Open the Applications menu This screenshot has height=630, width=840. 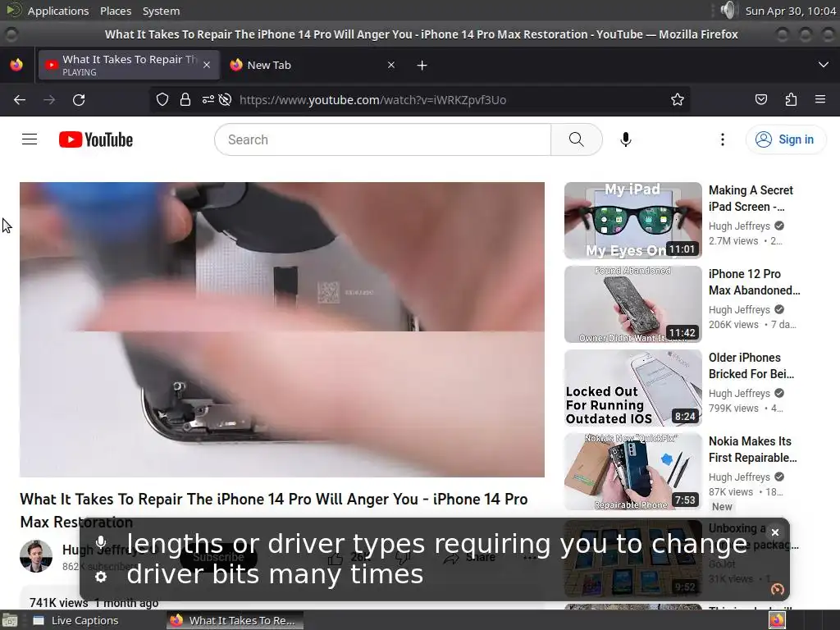(x=58, y=11)
